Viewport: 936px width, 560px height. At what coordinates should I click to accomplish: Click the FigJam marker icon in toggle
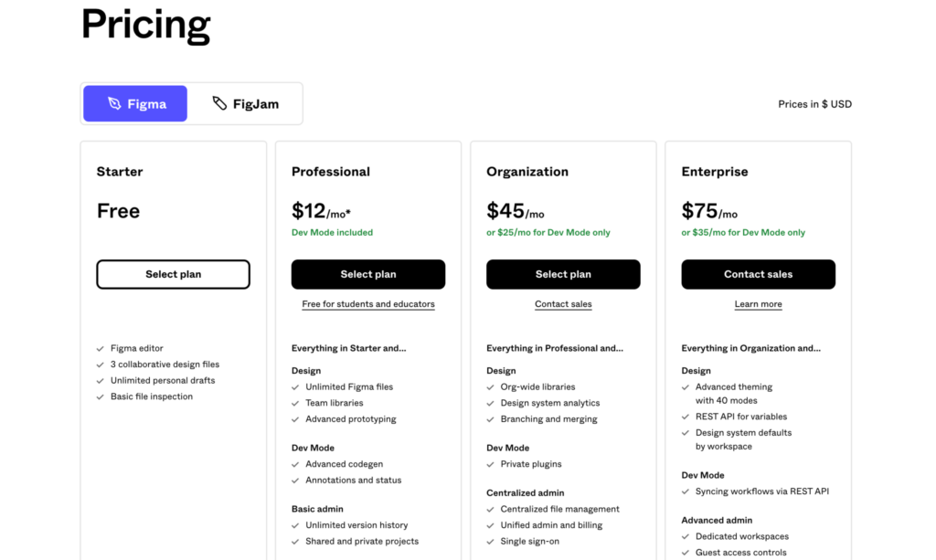coord(219,103)
